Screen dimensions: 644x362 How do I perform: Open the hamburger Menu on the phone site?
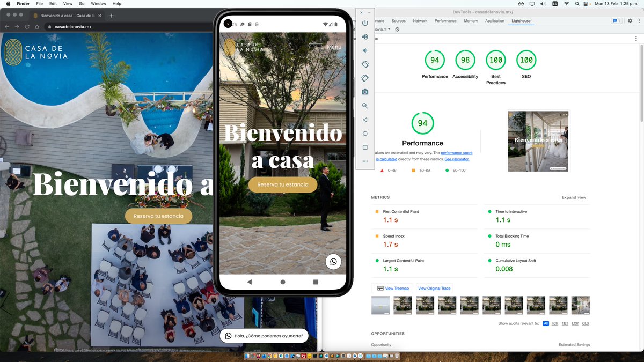pos(325,47)
